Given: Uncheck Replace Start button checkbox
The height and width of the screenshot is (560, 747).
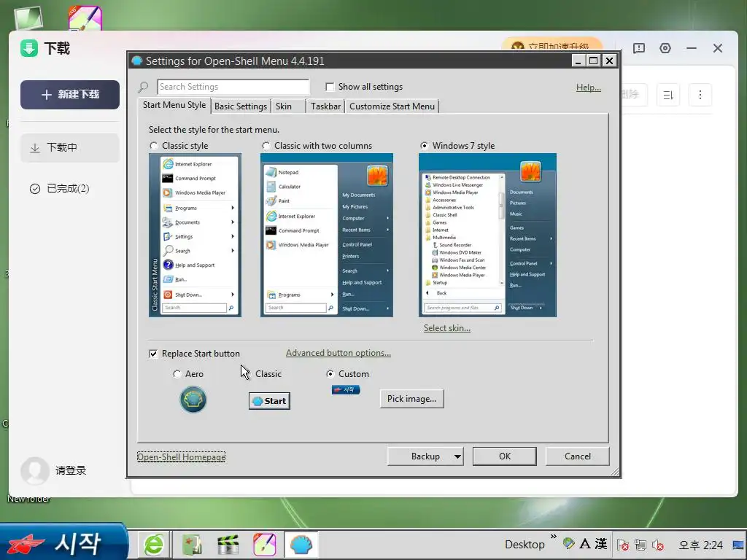Looking at the screenshot, I should [x=153, y=354].
